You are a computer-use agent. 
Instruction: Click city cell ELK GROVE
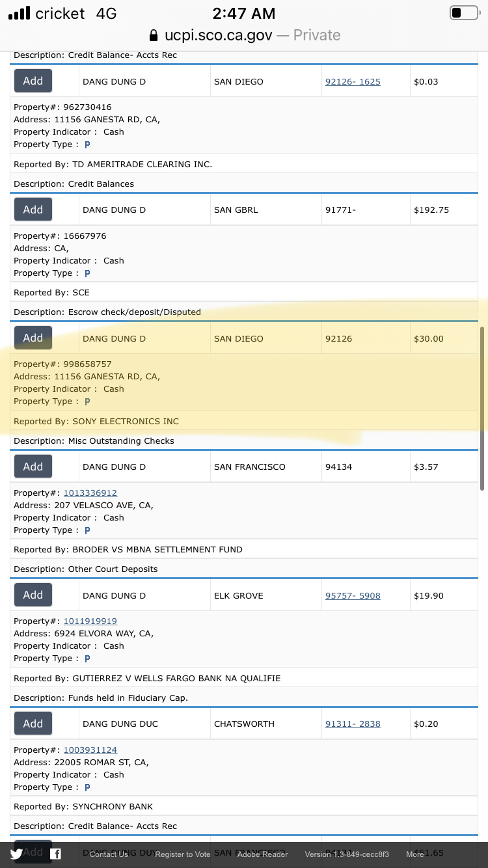coord(239,595)
